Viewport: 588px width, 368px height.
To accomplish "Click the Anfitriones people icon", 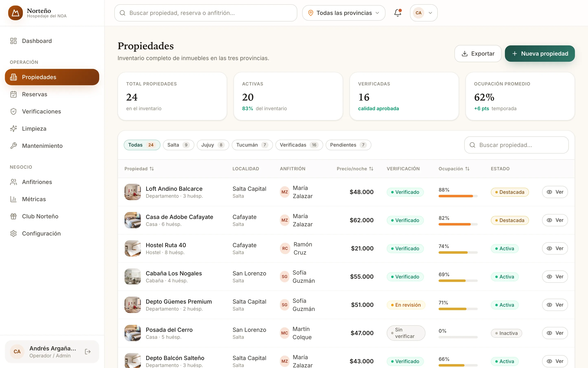I will 13,182.
